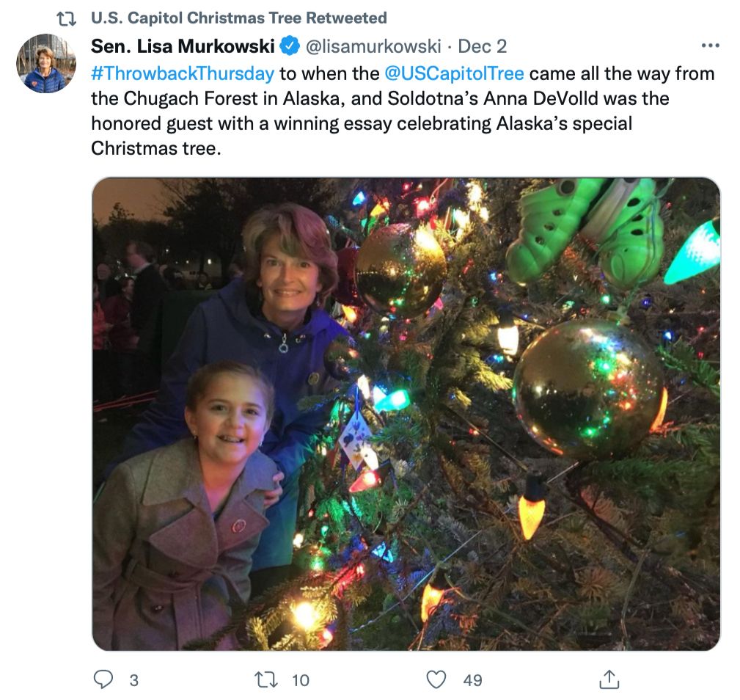Image resolution: width=740 pixels, height=700 pixels.
Task: Enlarge the Christmas tree photo
Action: point(406,413)
